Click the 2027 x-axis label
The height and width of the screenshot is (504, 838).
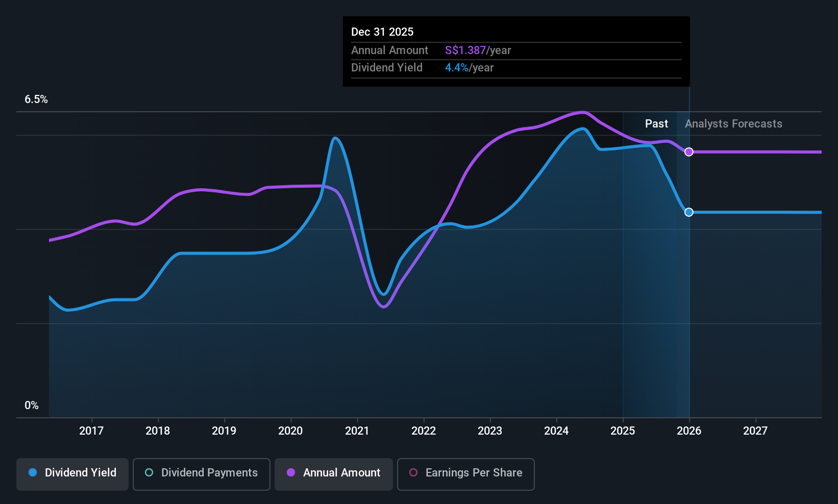coord(755,431)
